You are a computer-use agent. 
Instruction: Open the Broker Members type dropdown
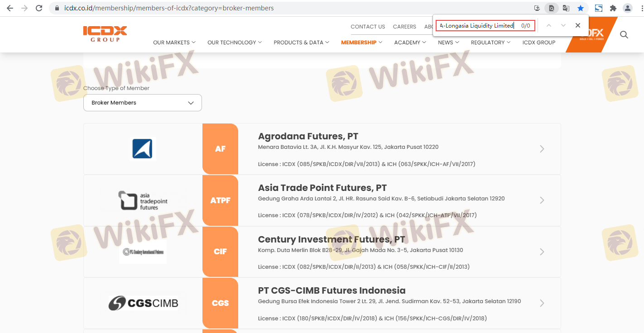142,103
